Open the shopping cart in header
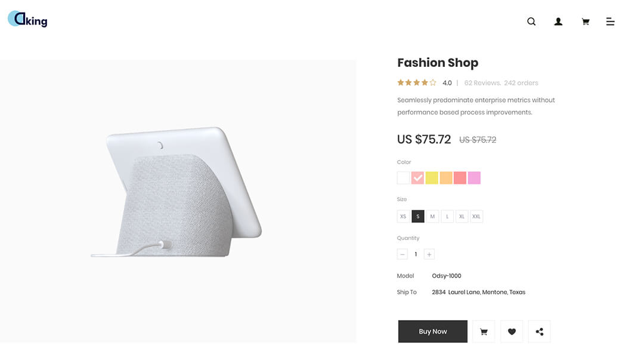Screen dimensions: 644x363 point(586,21)
